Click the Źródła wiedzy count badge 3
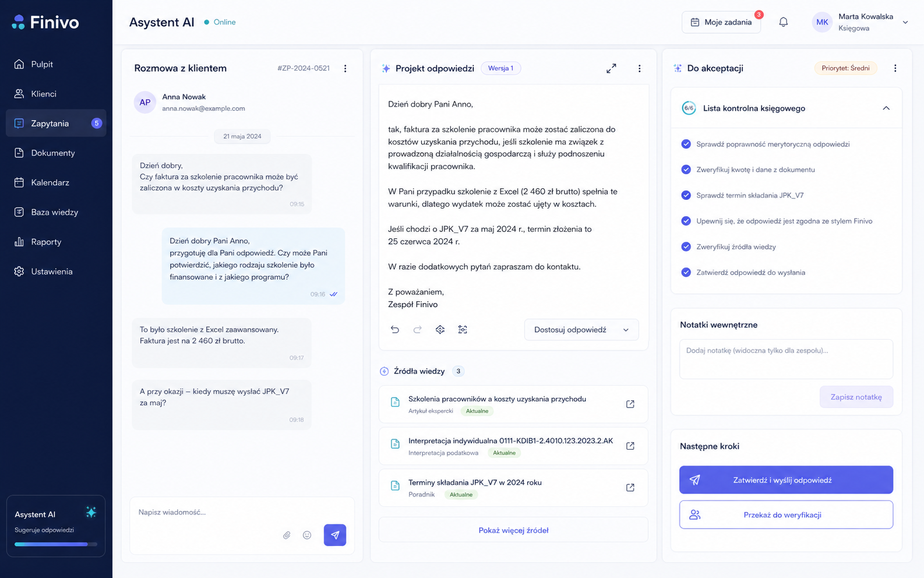924x578 pixels. [x=459, y=371]
